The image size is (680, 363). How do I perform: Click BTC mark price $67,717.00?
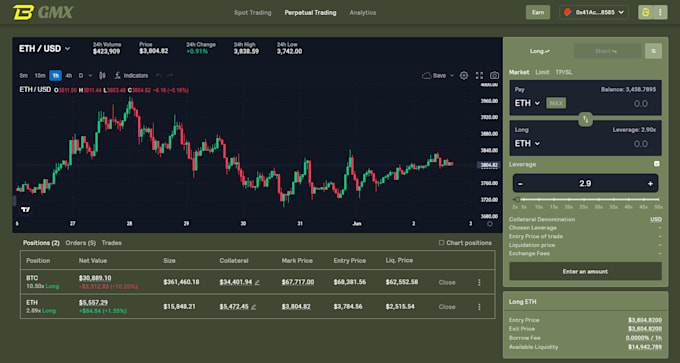coord(298,282)
